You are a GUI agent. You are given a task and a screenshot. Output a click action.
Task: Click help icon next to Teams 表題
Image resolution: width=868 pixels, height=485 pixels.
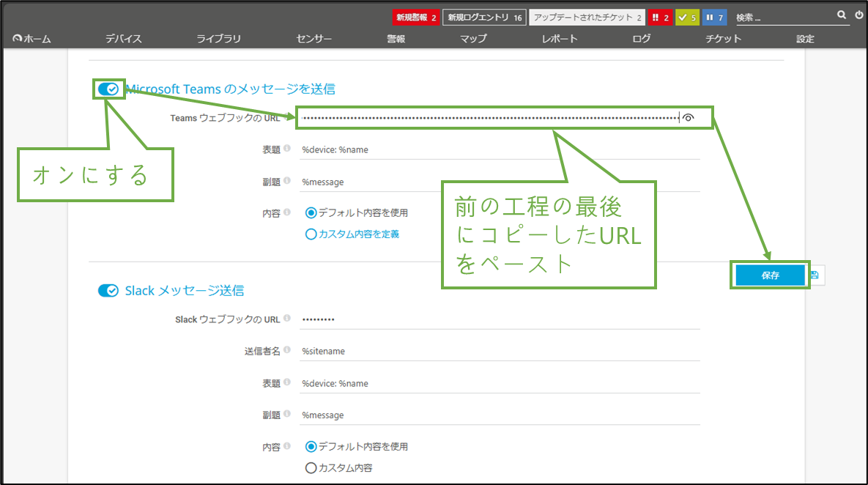[x=286, y=149]
